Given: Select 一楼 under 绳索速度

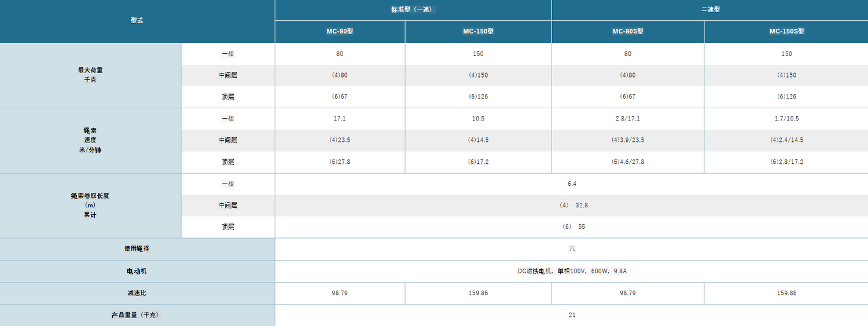Looking at the screenshot, I should click(x=228, y=119).
